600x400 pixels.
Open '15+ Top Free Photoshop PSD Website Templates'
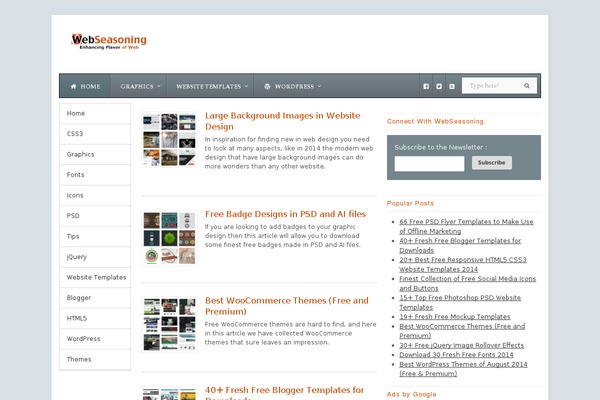pyautogui.click(x=460, y=302)
